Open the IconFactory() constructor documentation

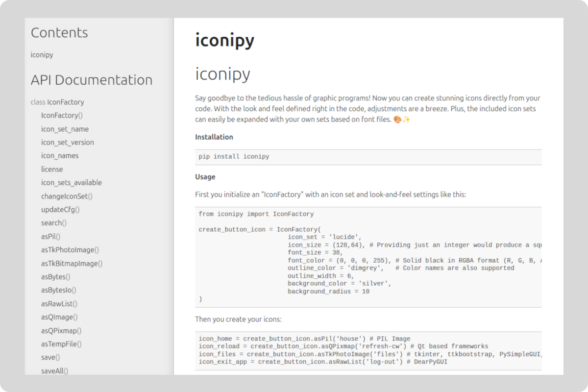point(62,115)
